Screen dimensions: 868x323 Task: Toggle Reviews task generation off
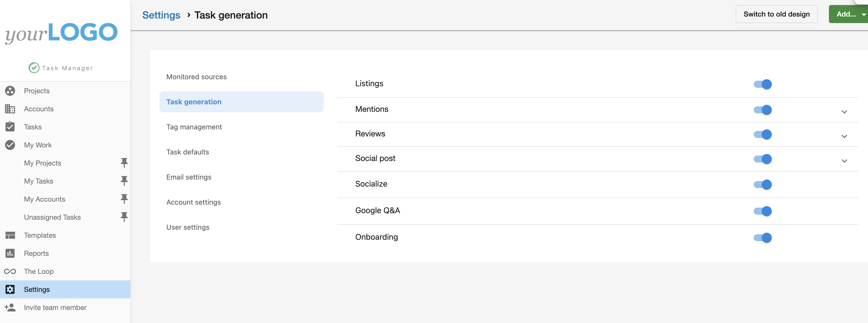(763, 134)
